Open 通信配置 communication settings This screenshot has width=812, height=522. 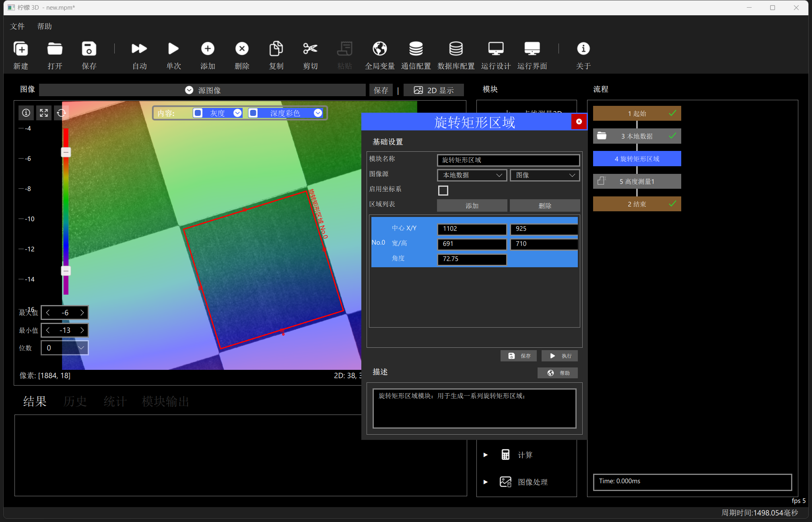pos(416,49)
